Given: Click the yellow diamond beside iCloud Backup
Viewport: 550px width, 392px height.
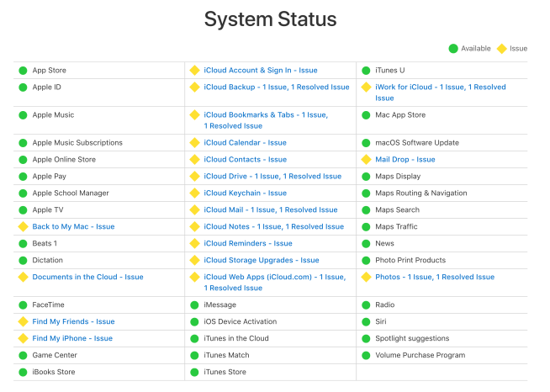Looking at the screenshot, I should 194,87.
